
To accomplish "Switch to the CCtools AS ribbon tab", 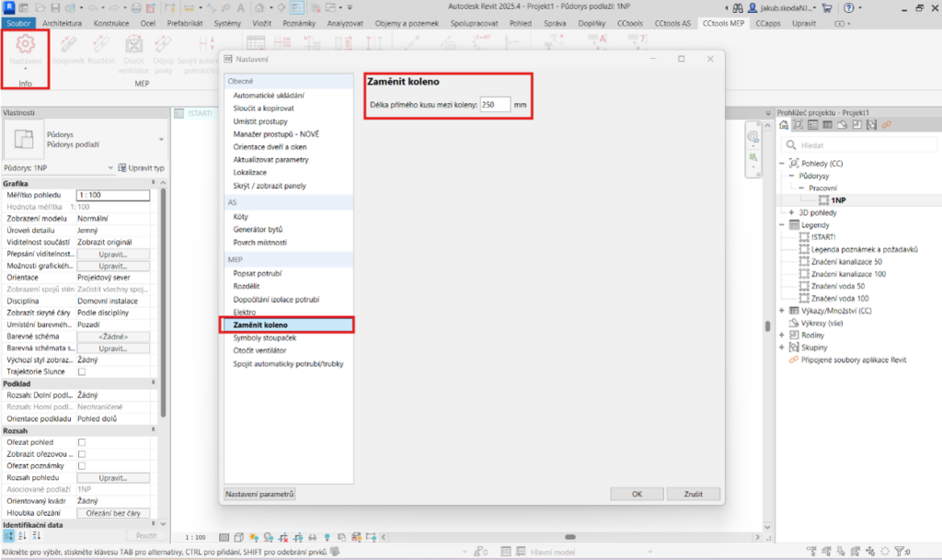I will coord(672,23).
